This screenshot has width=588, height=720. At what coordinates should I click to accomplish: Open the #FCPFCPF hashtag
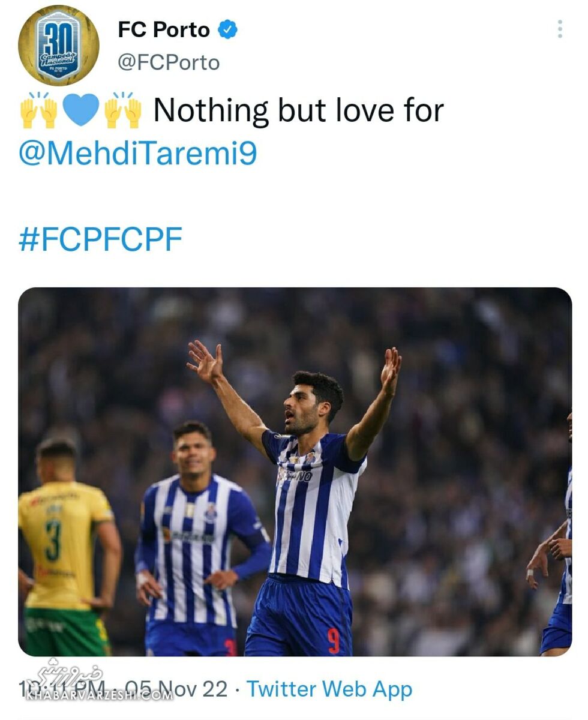coord(100,239)
